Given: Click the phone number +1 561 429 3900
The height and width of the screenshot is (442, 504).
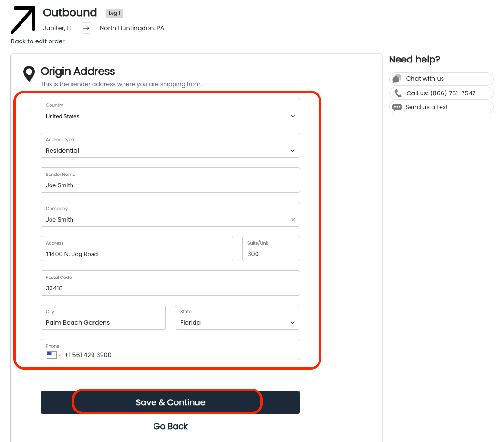Looking at the screenshot, I should pos(88,355).
